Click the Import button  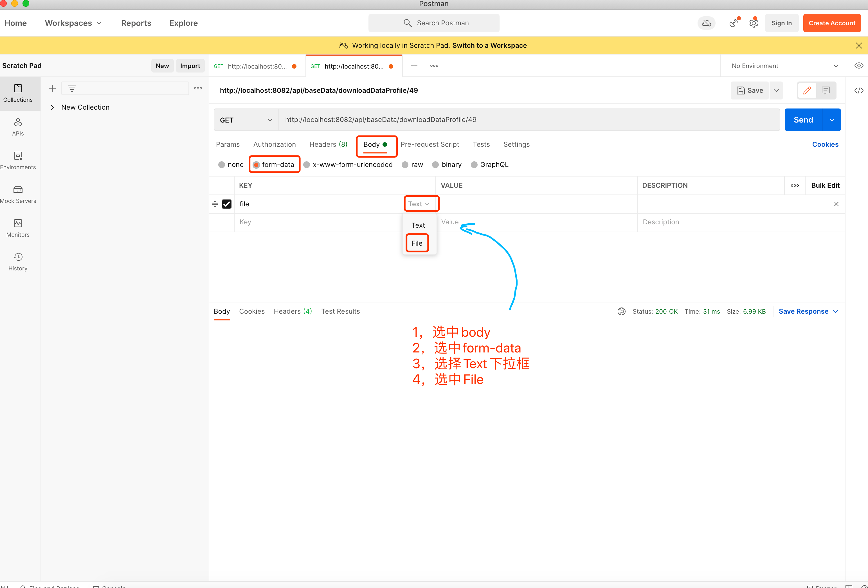coord(190,66)
